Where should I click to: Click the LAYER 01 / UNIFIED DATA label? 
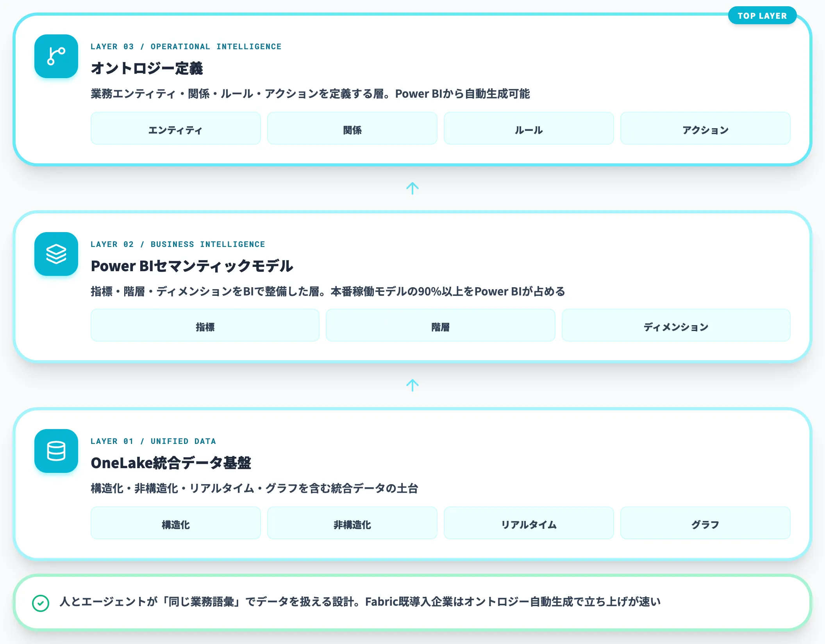153,441
